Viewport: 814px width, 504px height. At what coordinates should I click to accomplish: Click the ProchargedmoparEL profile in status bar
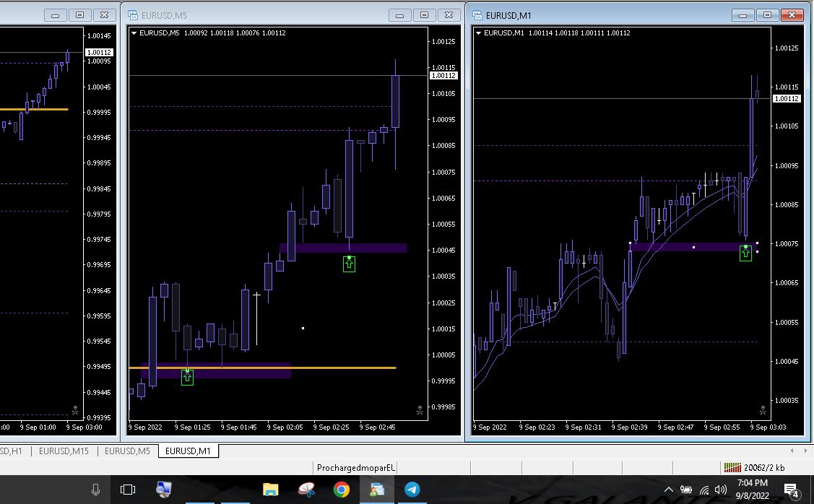(355, 468)
